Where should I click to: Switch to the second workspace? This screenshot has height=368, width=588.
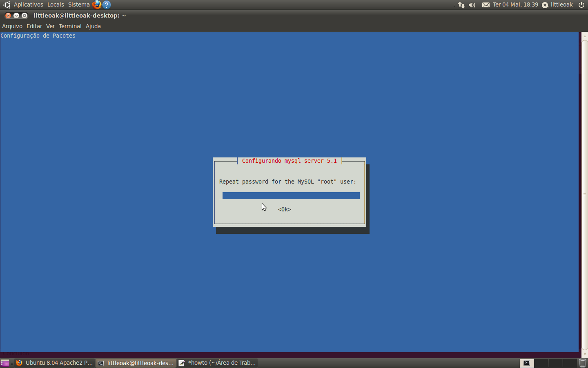[541, 363]
